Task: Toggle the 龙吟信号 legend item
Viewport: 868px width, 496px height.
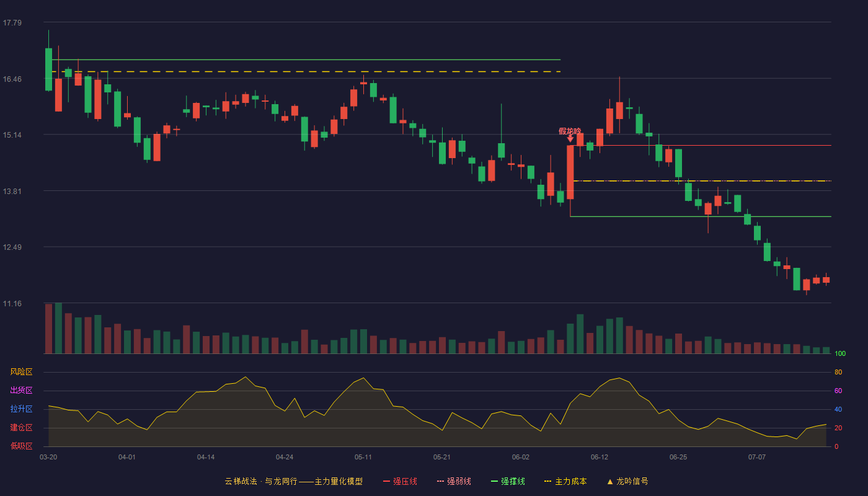Action: [x=627, y=481]
